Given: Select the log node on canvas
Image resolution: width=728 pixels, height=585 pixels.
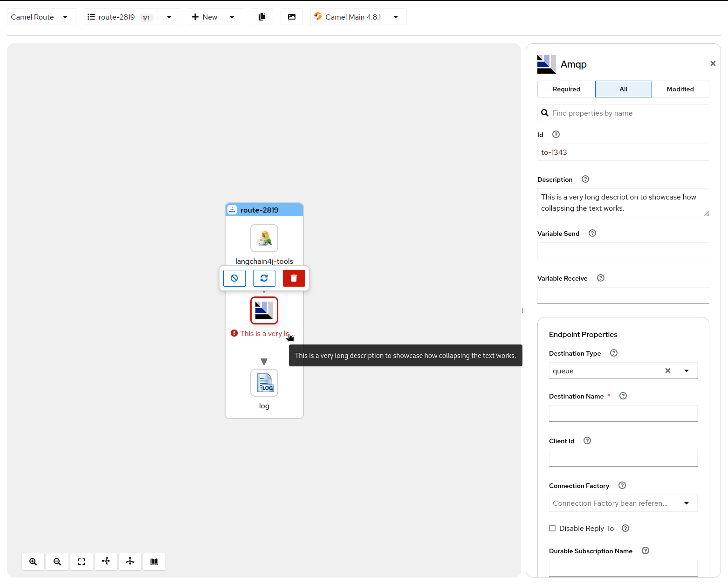Looking at the screenshot, I should (x=264, y=383).
